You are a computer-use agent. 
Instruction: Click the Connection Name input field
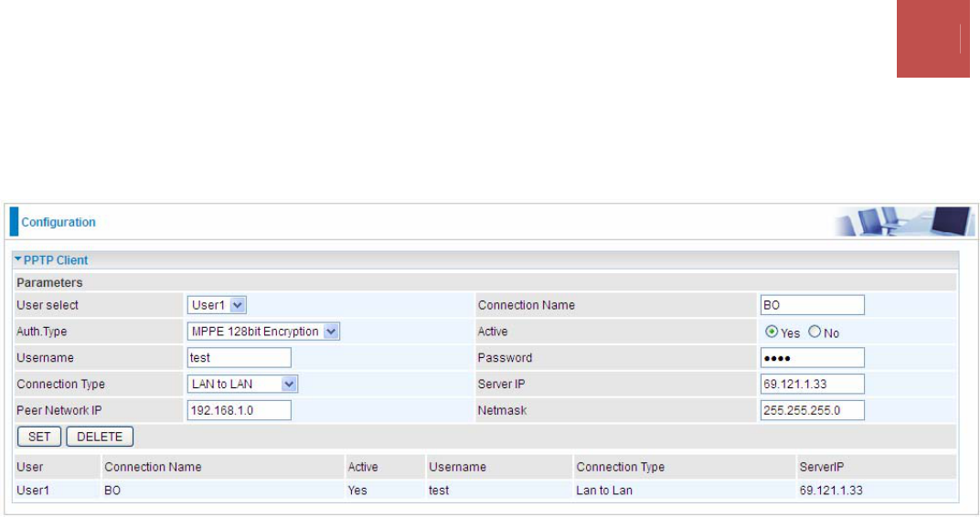[x=813, y=305]
